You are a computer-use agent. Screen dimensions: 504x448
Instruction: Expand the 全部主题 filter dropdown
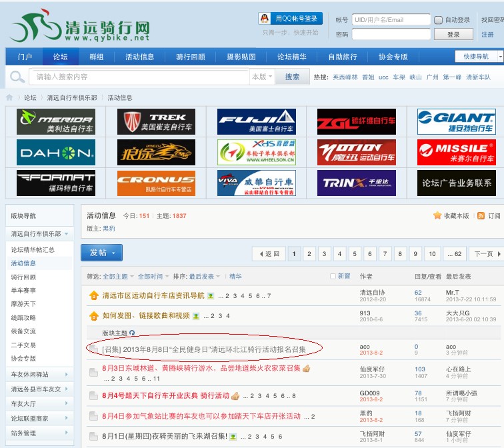tap(118, 276)
